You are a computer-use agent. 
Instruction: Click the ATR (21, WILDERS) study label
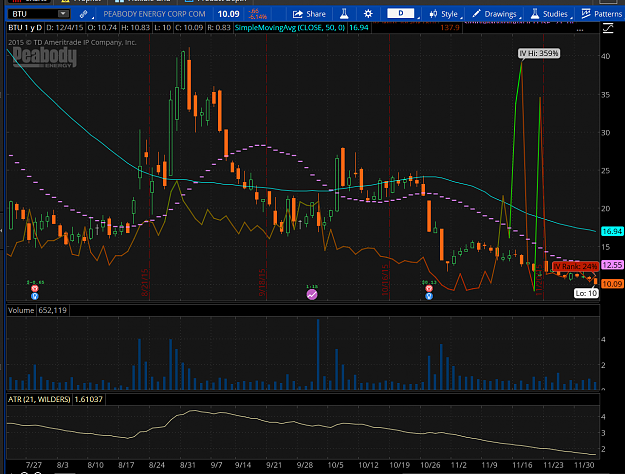(x=39, y=399)
